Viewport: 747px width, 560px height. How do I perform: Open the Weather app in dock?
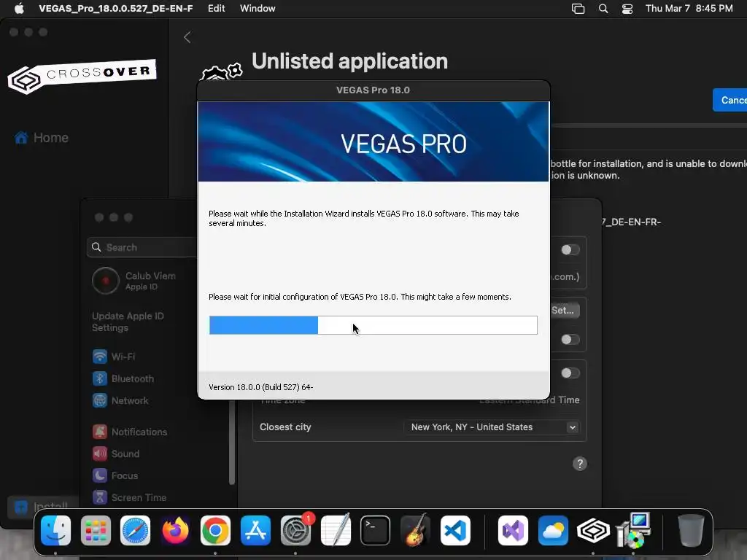553,530
